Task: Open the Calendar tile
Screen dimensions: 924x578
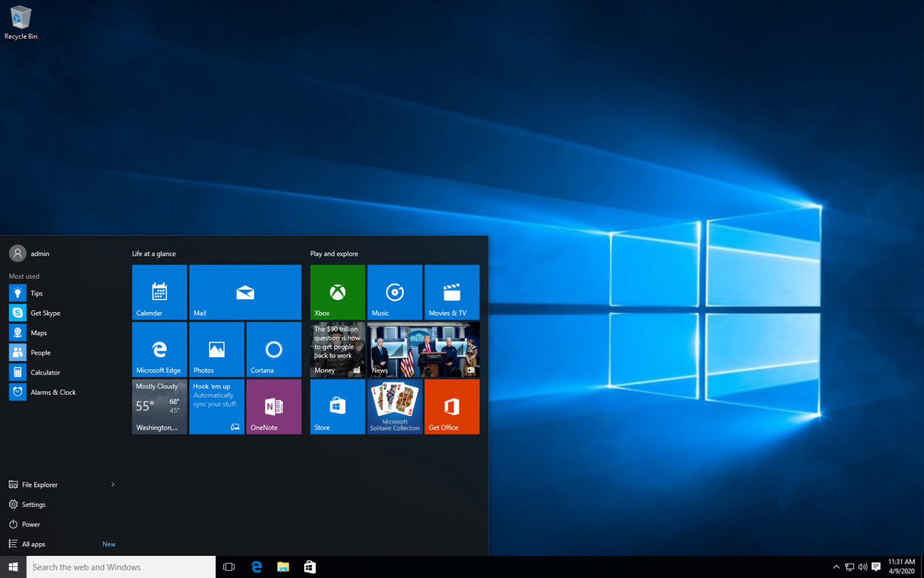Action: [x=159, y=292]
